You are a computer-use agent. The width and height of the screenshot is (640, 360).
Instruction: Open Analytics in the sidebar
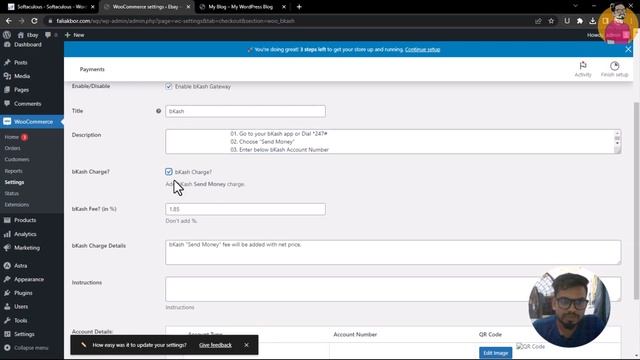click(25, 234)
